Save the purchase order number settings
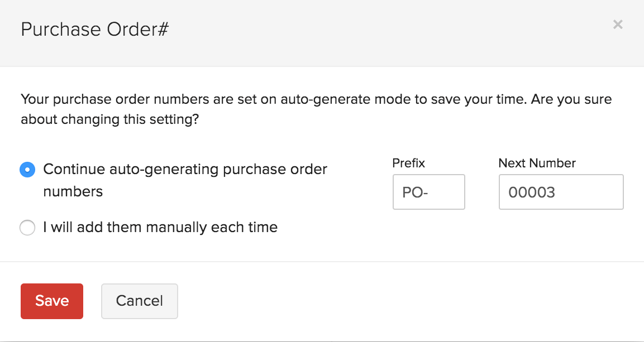644x342 pixels. pos(51,301)
